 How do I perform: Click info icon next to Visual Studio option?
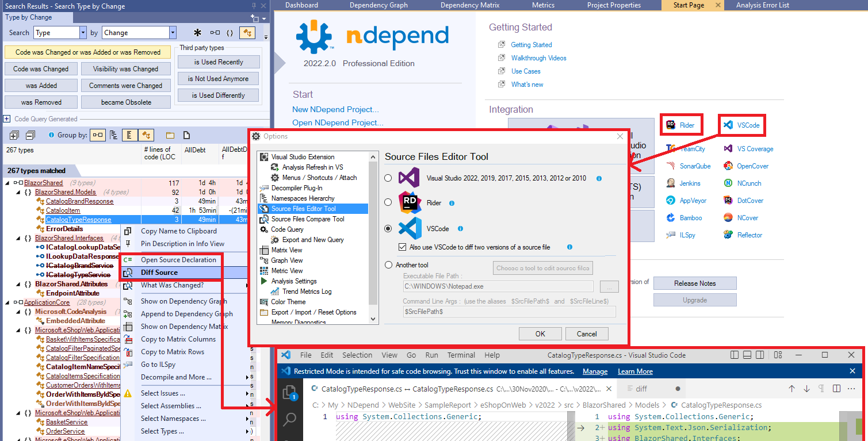[x=599, y=179]
